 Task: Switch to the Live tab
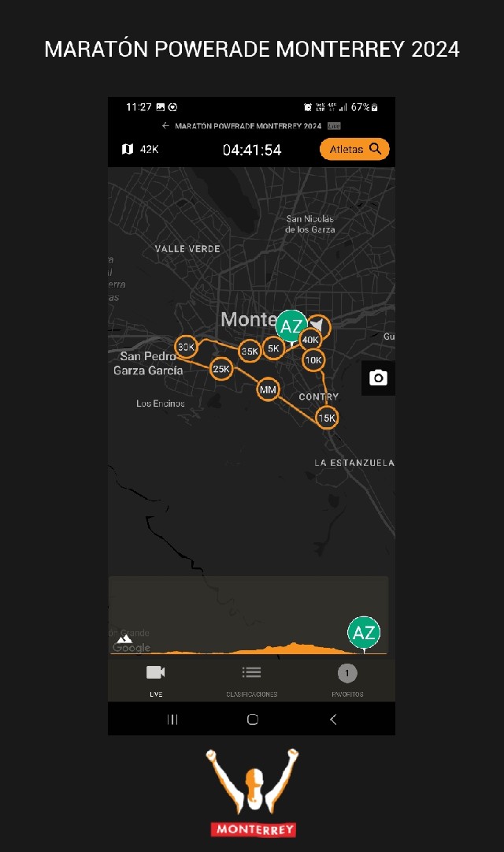point(156,679)
